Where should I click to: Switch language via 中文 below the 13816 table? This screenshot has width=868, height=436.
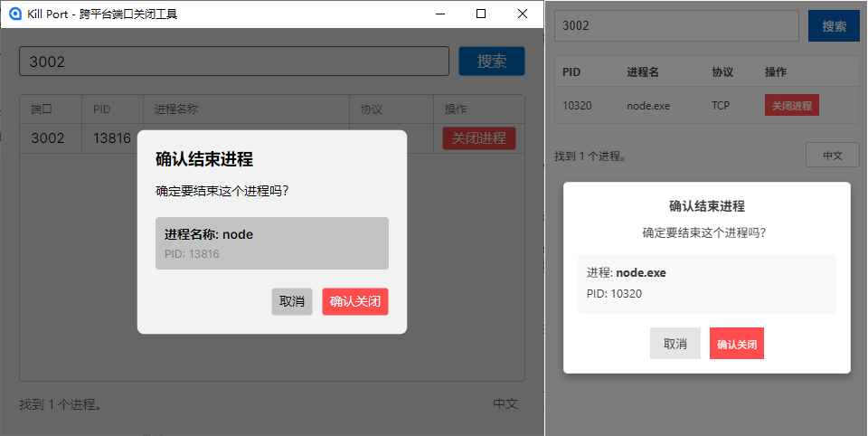click(x=505, y=403)
